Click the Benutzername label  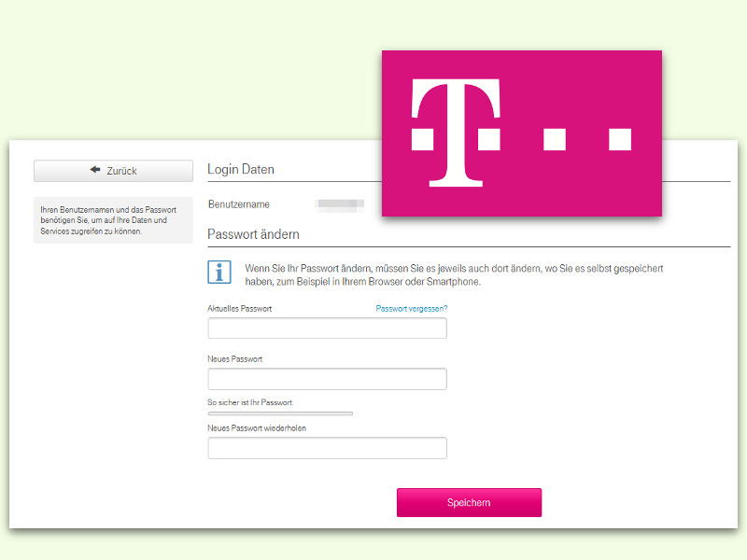pyautogui.click(x=239, y=204)
